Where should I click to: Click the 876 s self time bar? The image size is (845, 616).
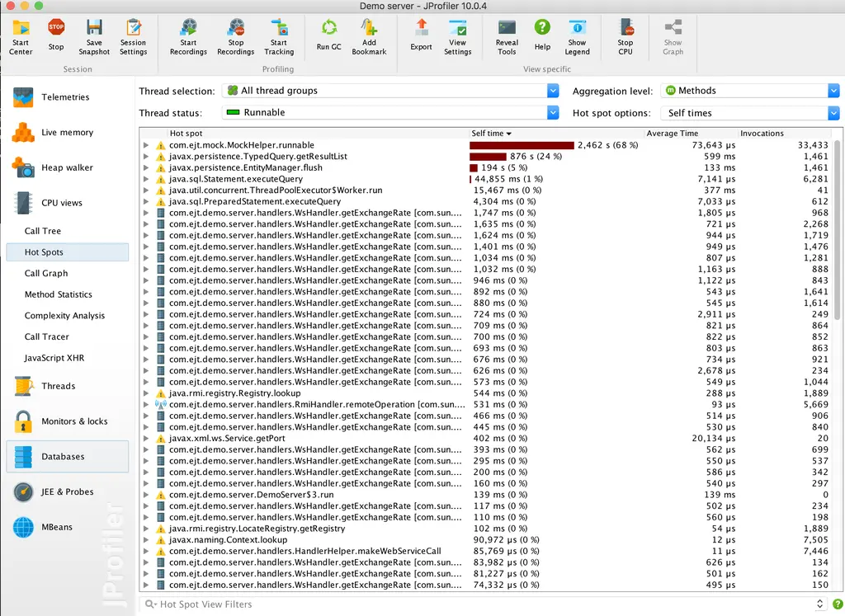click(x=488, y=157)
